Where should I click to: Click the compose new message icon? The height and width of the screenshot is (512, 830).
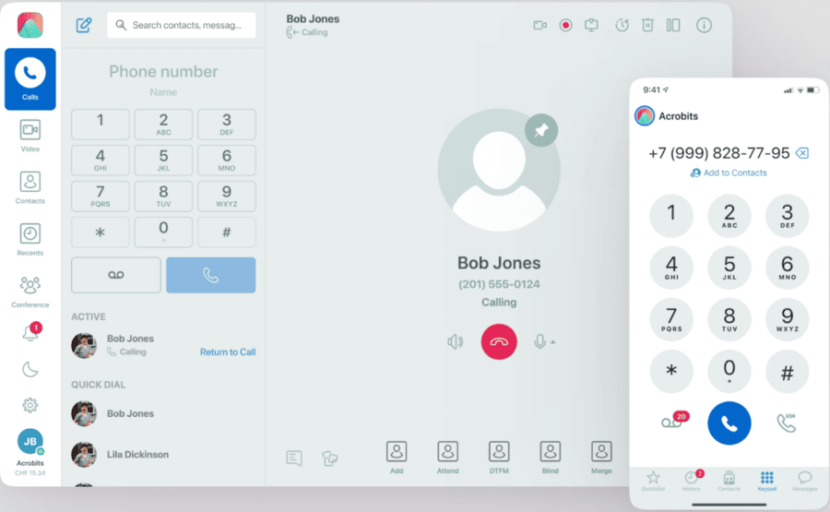(x=84, y=25)
